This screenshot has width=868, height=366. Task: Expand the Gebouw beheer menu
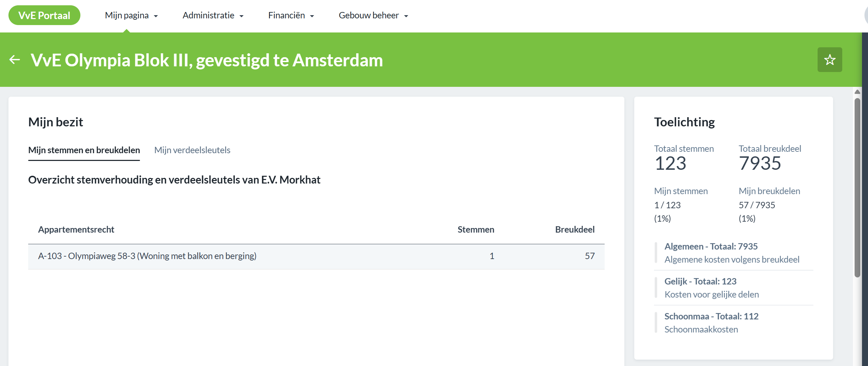[x=373, y=16]
